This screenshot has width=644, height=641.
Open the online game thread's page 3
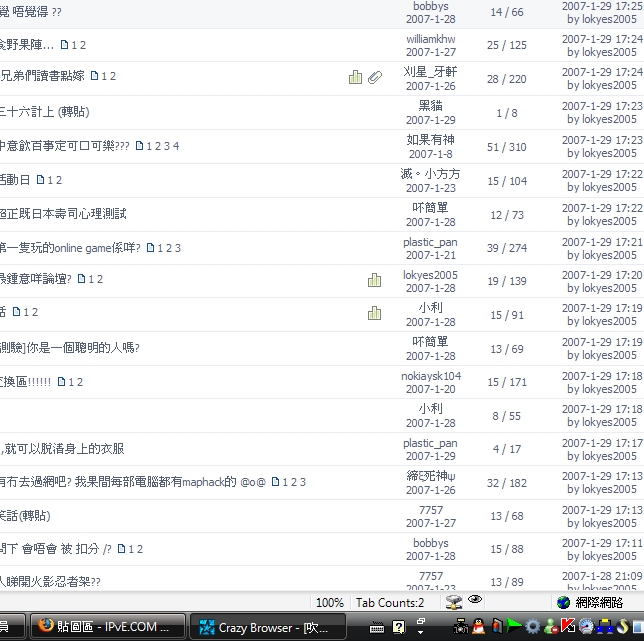click(x=177, y=248)
